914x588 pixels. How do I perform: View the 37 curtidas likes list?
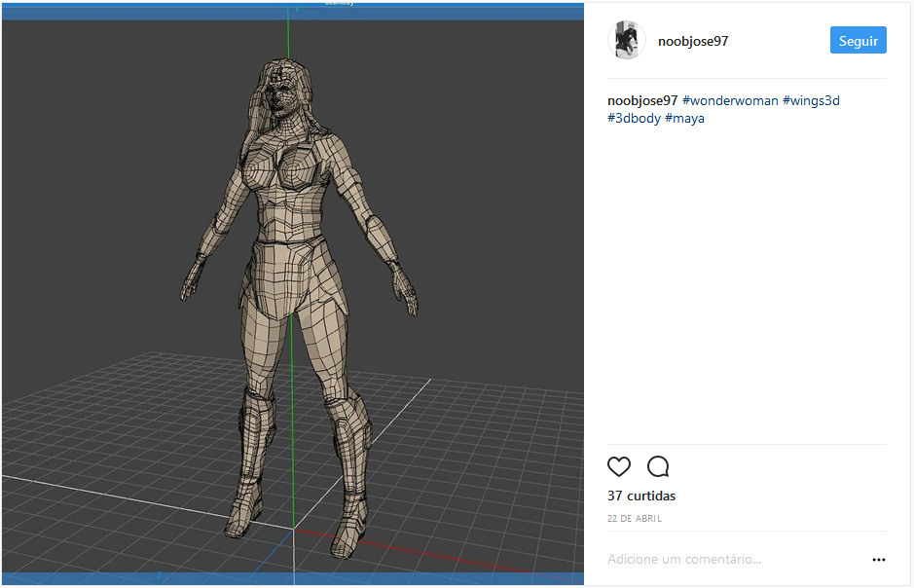(x=641, y=496)
